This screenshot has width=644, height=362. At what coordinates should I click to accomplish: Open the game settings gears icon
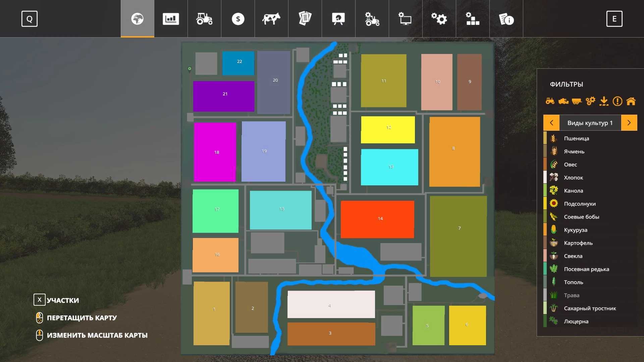tap(439, 19)
